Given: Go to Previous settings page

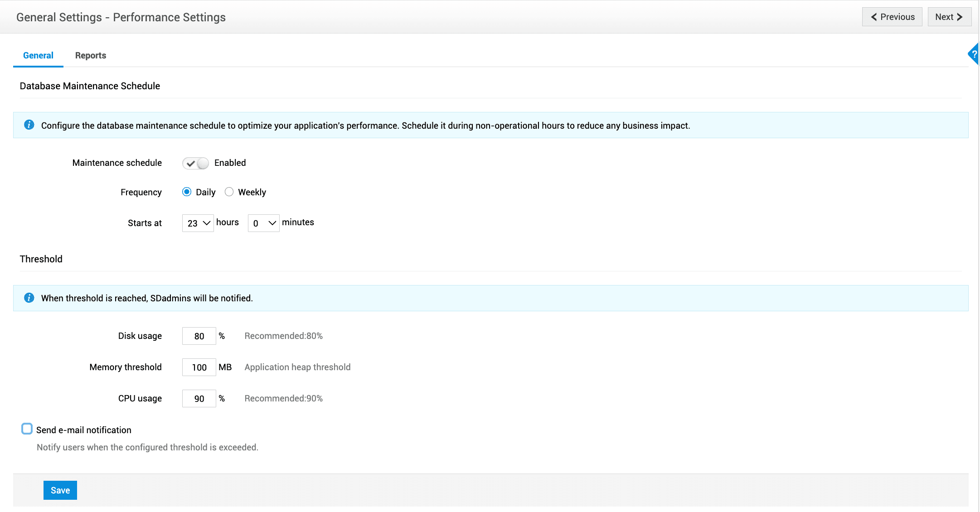Looking at the screenshot, I should click(892, 17).
